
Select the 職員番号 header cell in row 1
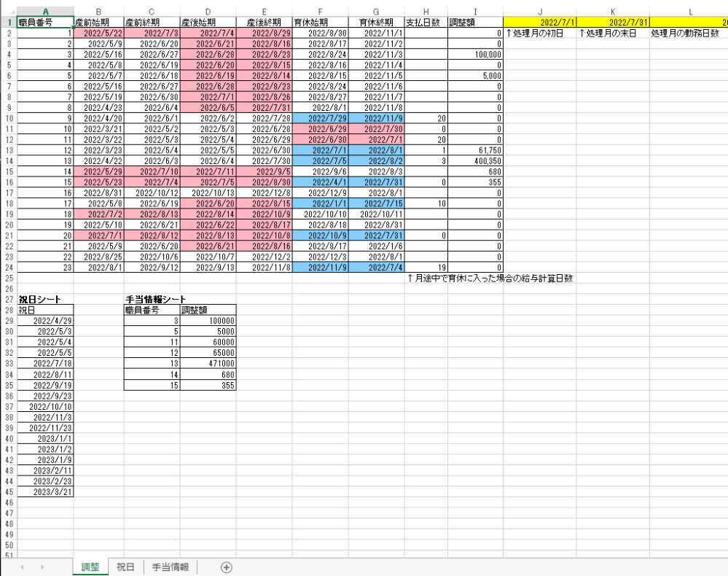(44, 23)
